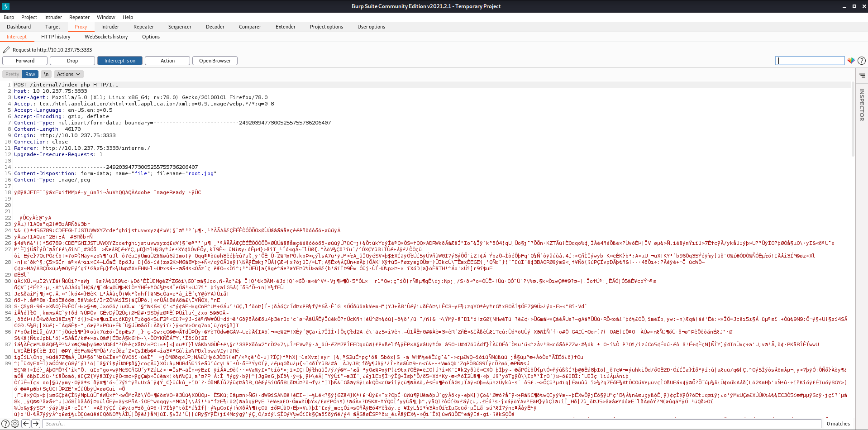Drop the intercepted request

[72, 61]
